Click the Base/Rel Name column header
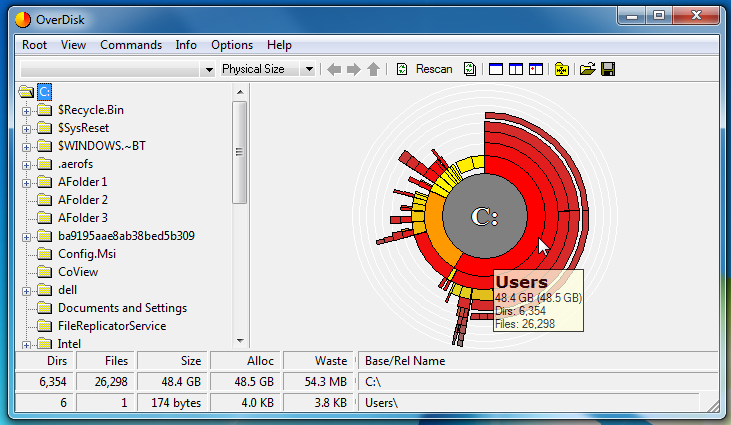The image size is (731, 425). coord(538,361)
